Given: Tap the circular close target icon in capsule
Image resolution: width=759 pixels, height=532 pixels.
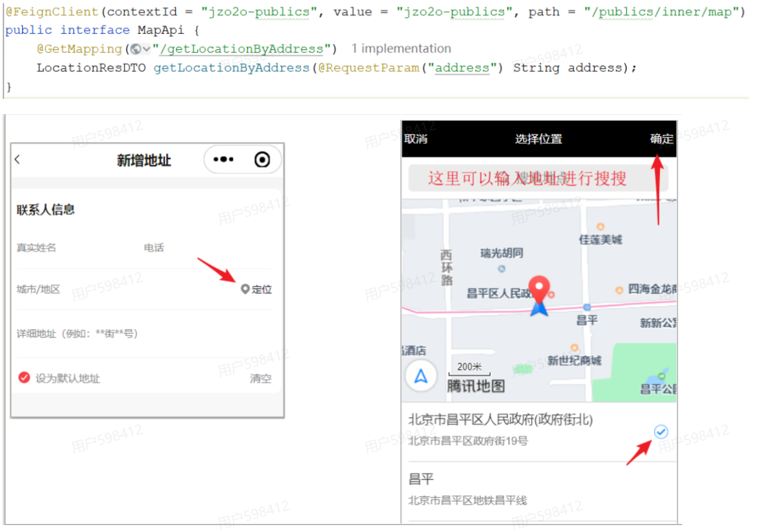Looking at the screenshot, I should (262, 160).
